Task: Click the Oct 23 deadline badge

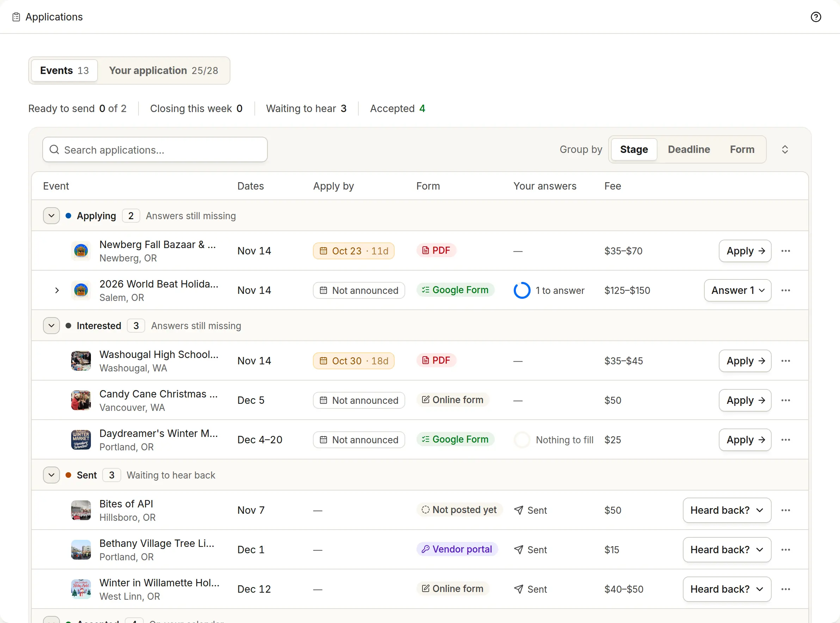Action: 354,251
